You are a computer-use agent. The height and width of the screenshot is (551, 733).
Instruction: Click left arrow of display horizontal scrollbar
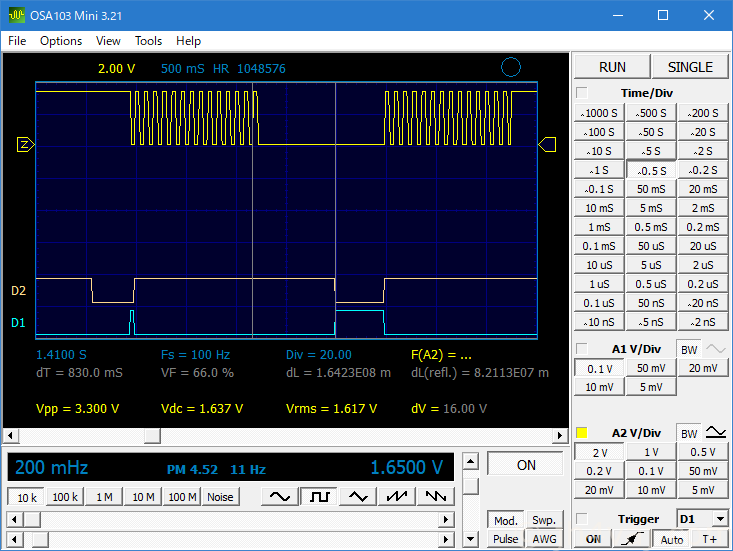pyautogui.click(x=11, y=436)
